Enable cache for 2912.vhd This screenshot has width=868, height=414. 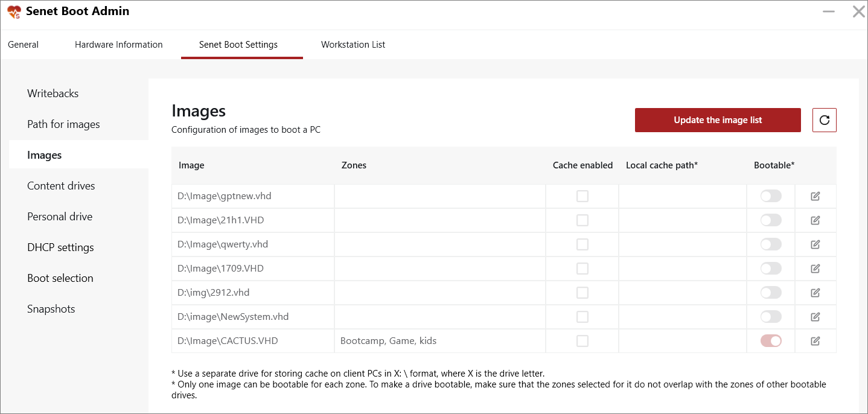[582, 293]
